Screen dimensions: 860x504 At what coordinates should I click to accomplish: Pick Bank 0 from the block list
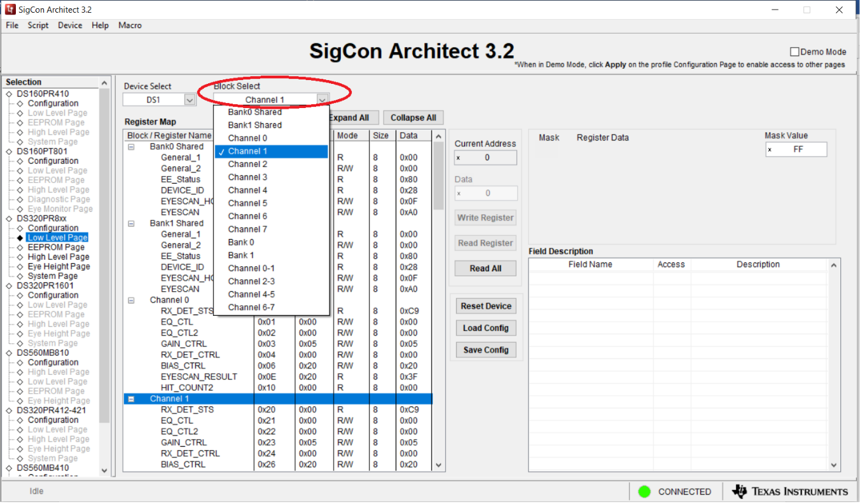click(272, 242)
